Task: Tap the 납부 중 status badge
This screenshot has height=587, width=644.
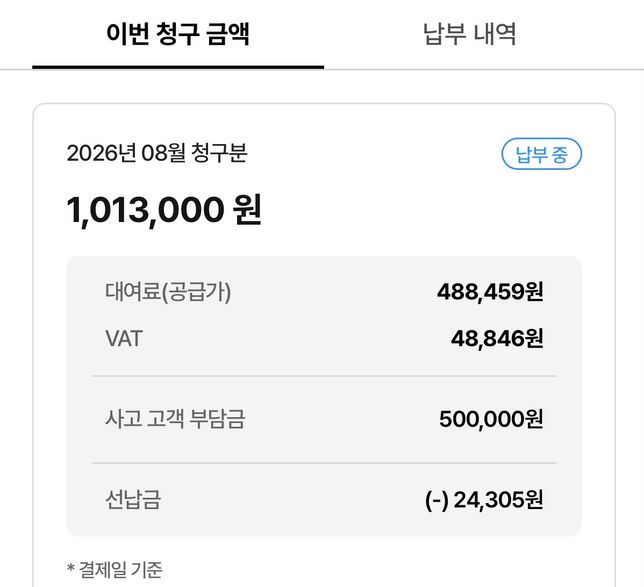Action: click(542, 154)
